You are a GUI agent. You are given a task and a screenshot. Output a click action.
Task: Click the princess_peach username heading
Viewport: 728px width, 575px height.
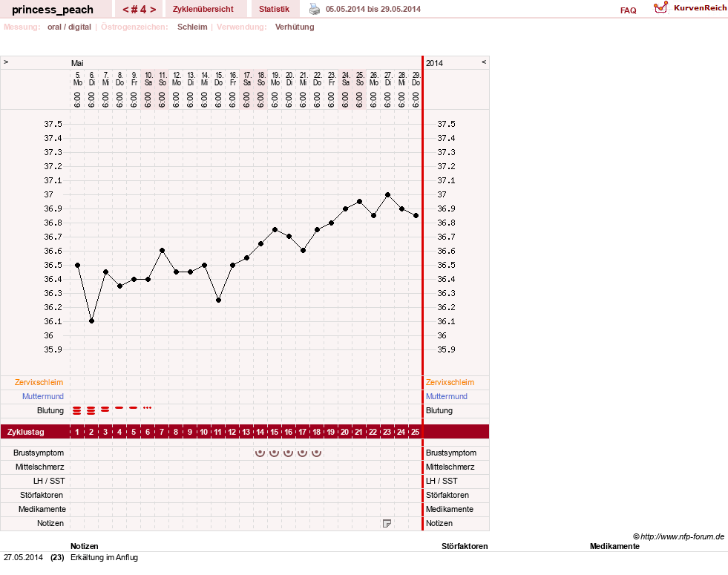(53, 10)
